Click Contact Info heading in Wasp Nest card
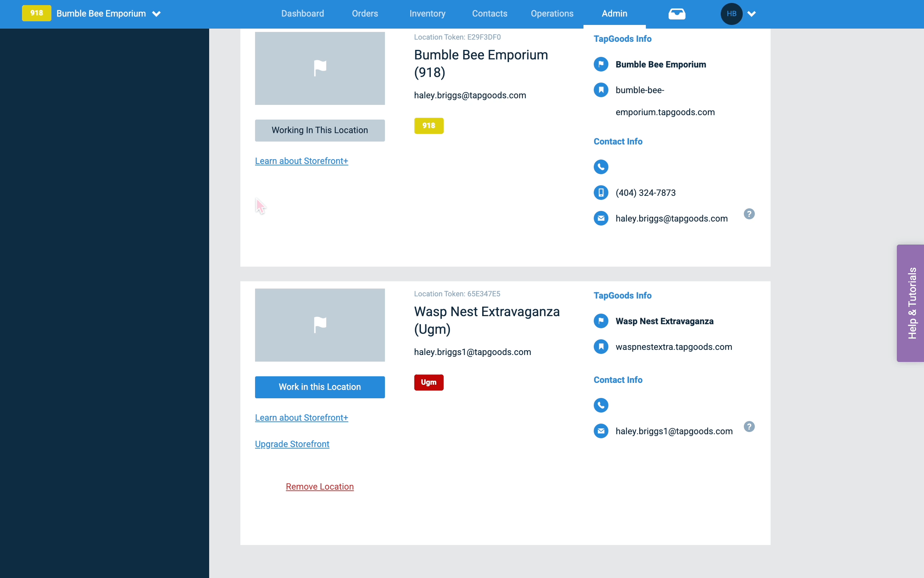The image size is (924, 578). click(618, 380)
